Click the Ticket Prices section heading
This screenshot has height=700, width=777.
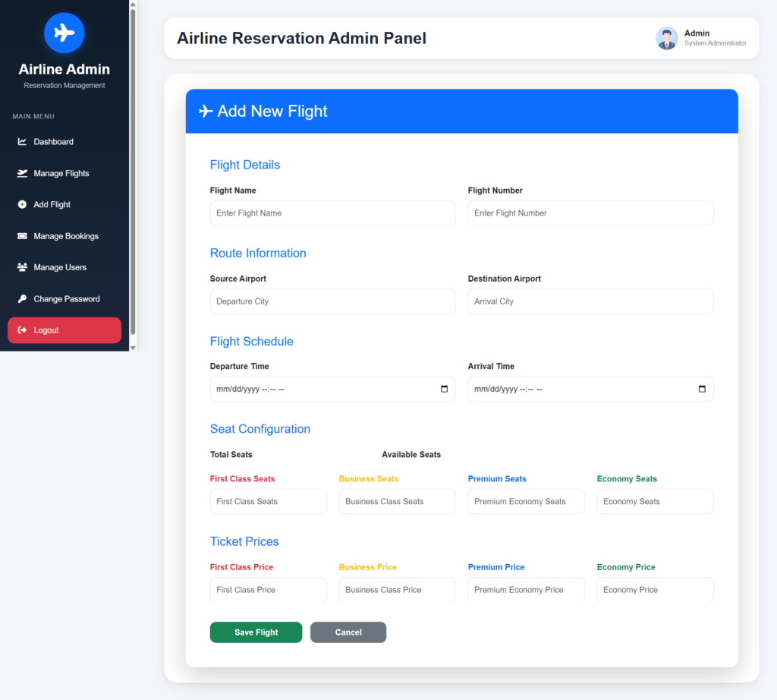click(x=244, y=541)
